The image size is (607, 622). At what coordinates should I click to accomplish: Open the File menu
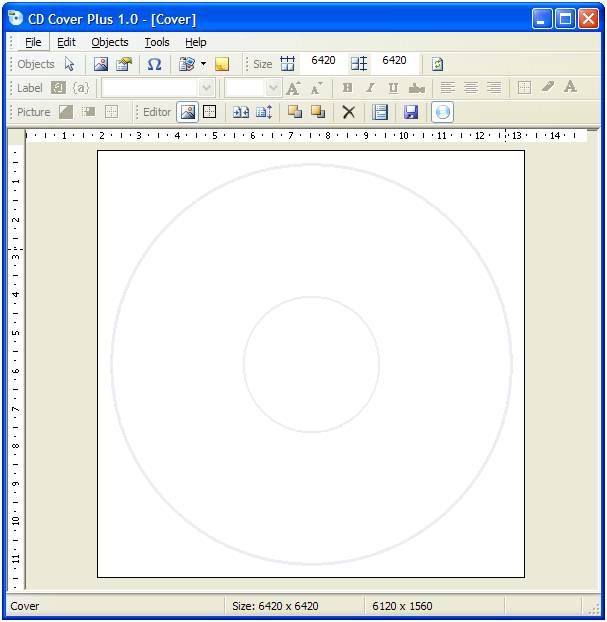pos(33,42)
